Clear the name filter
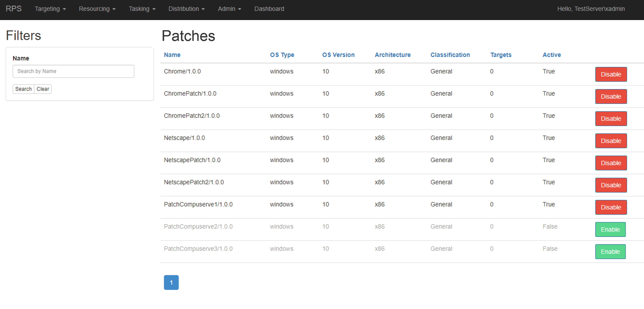This screenshot has height=309, width=644. (43, 89)
